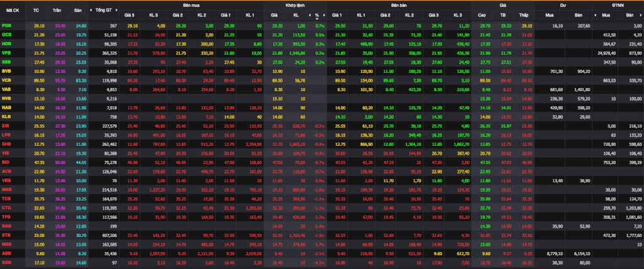Open MSB stock ticker

[x=6, y=244]
